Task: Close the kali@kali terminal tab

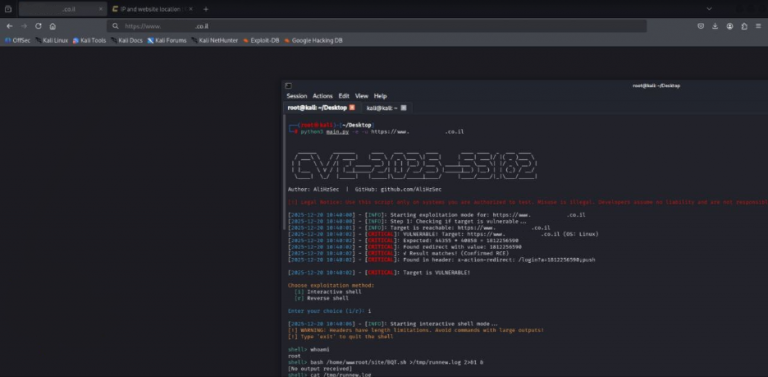Action: [x=404, y=108]
